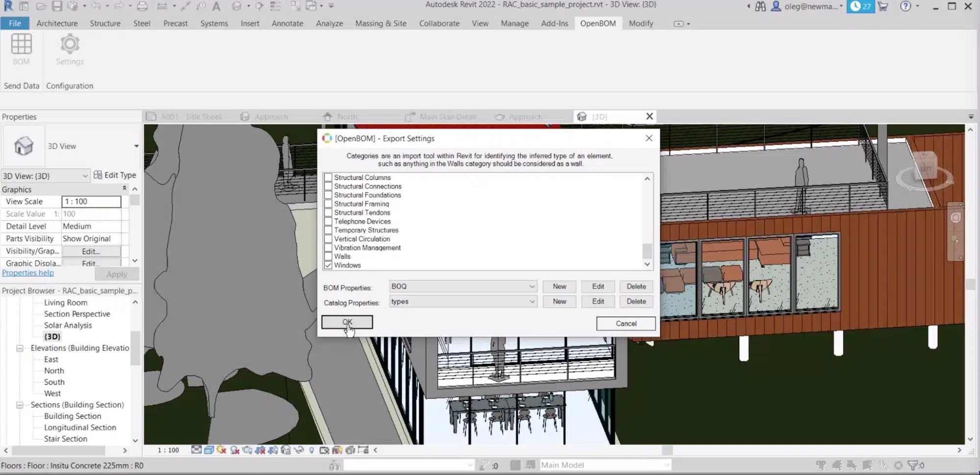
Task: Open the 3D View: {3D} instance dropdown
Action: 46,176
